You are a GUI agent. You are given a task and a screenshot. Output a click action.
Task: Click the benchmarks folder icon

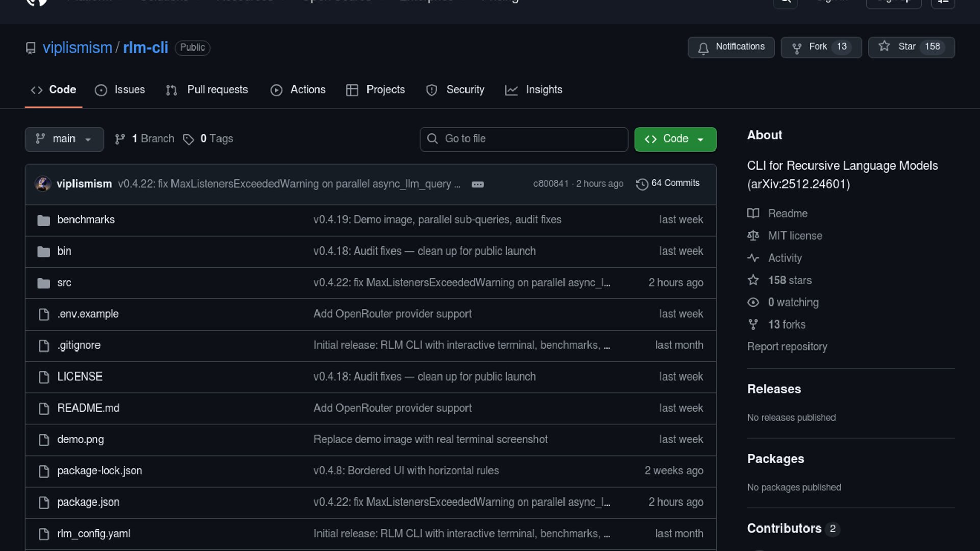43,220
